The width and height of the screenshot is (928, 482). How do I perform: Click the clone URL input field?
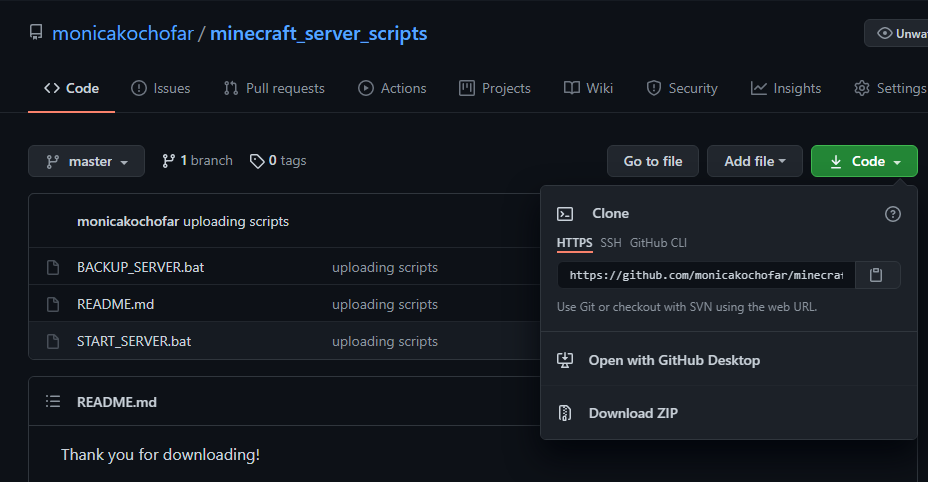pyautogui.click(x=706, y=275)
